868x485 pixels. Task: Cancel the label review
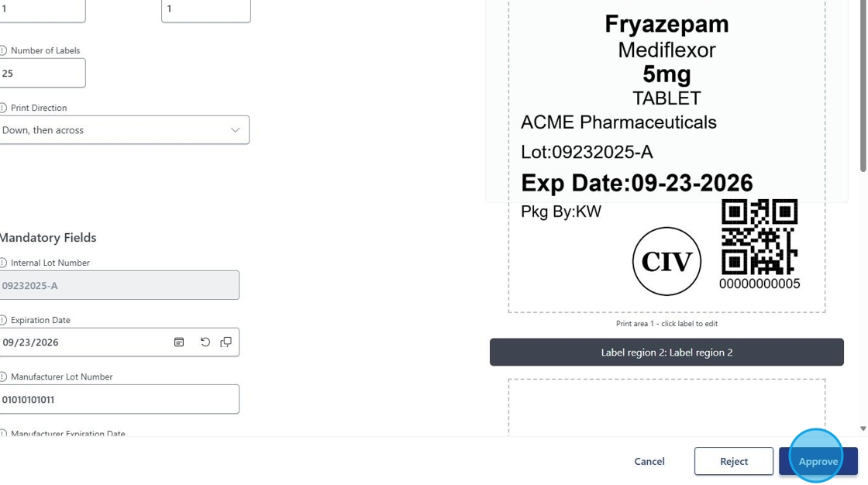click(x=649, y=461)
